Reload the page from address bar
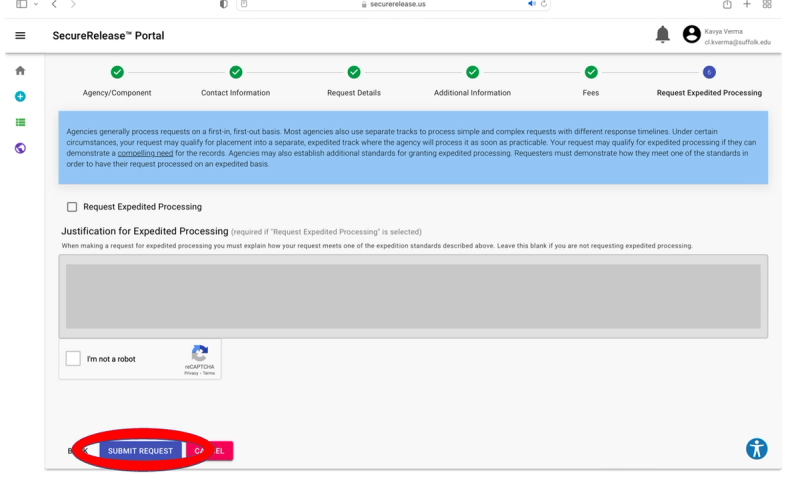The height and width of the screenshot is (477, 800). pyautogui.click(x=544, y=4)
